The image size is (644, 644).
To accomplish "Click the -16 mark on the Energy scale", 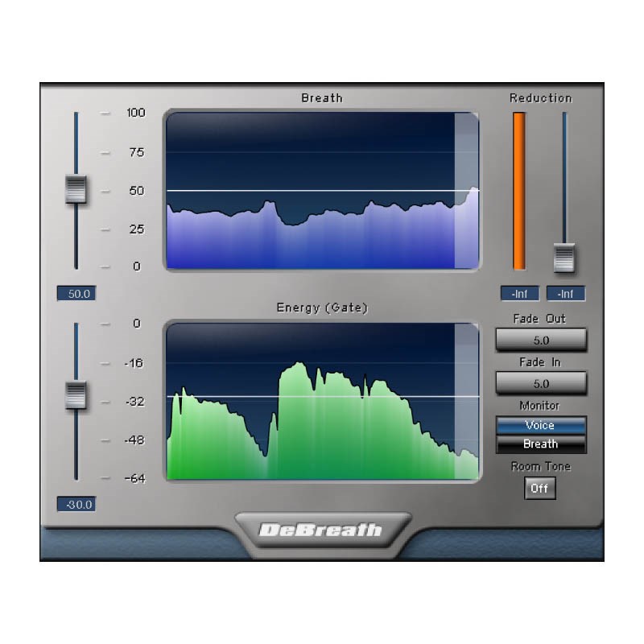I will 132,363.
